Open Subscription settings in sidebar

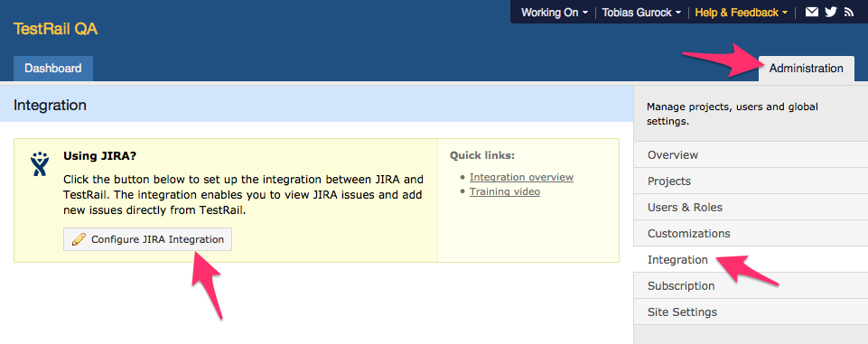click(751, 285)
